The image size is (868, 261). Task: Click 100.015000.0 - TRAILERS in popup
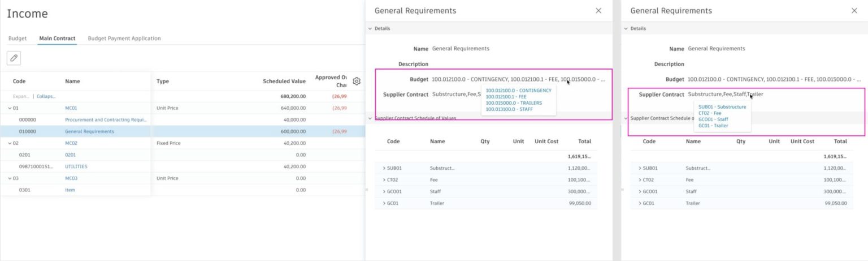pyautogui.click(x=514, y=103)
